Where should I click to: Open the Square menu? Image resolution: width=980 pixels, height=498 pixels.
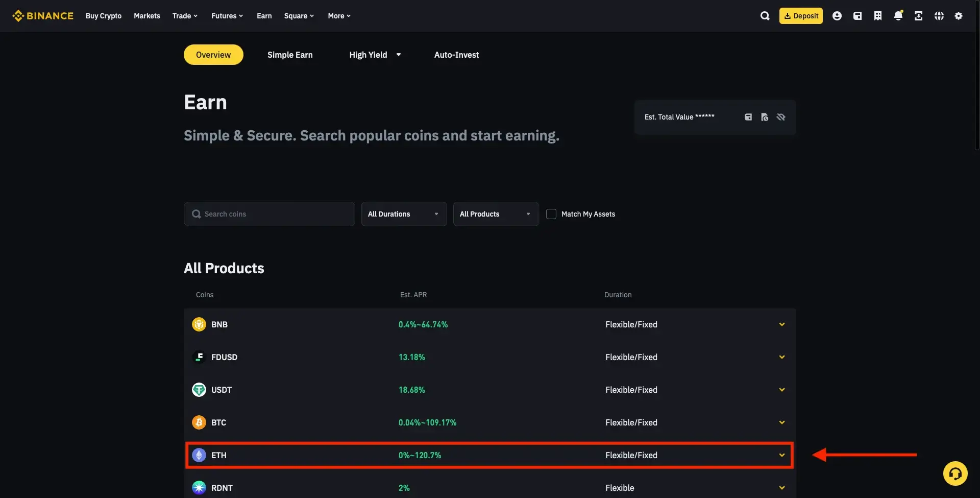(299, 16)
